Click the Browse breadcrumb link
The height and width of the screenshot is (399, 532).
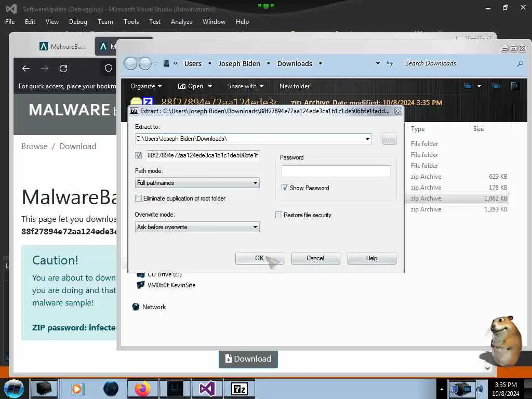click(x=34, y=146)
